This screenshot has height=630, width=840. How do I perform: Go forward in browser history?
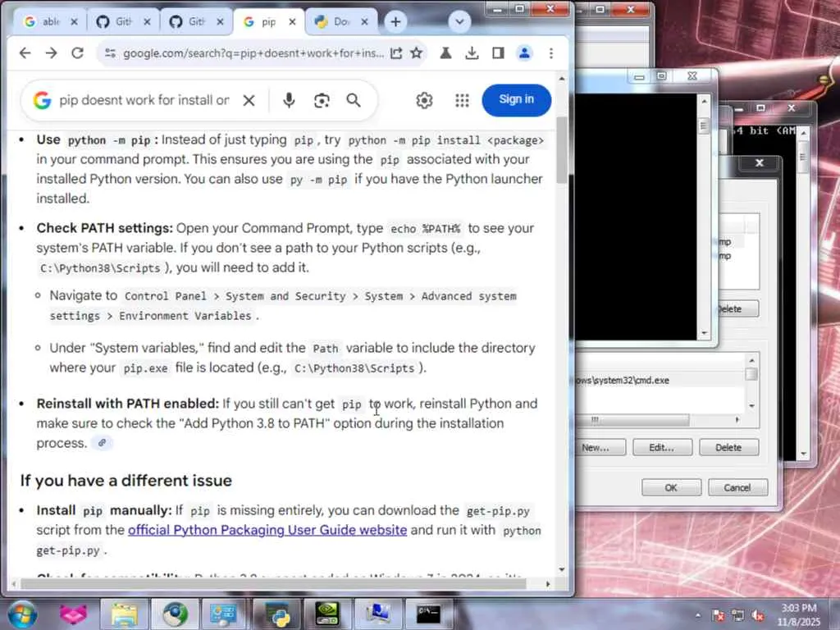click(51, 53)
